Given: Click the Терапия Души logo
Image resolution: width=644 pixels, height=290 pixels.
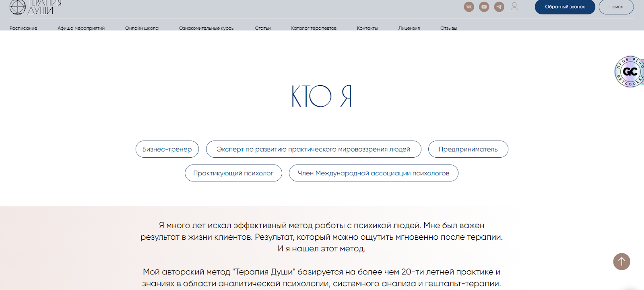Looking at the screenshot, I should [x=35, y=7].
